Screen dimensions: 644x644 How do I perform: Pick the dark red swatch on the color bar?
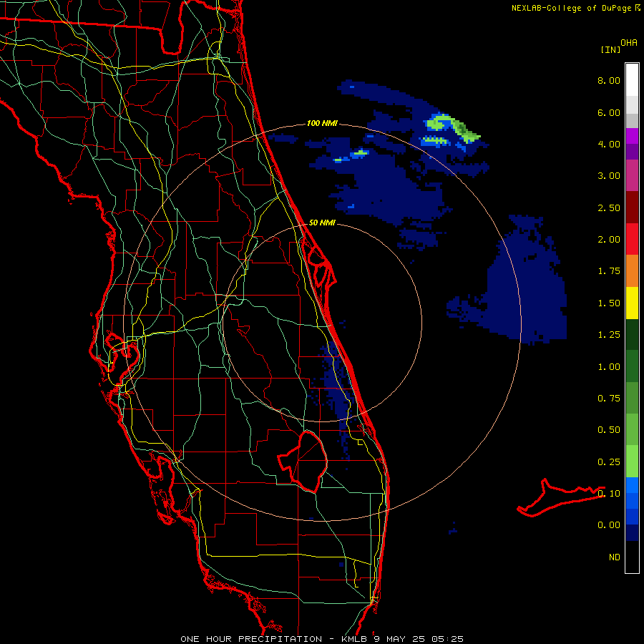(x=632, y=208)
